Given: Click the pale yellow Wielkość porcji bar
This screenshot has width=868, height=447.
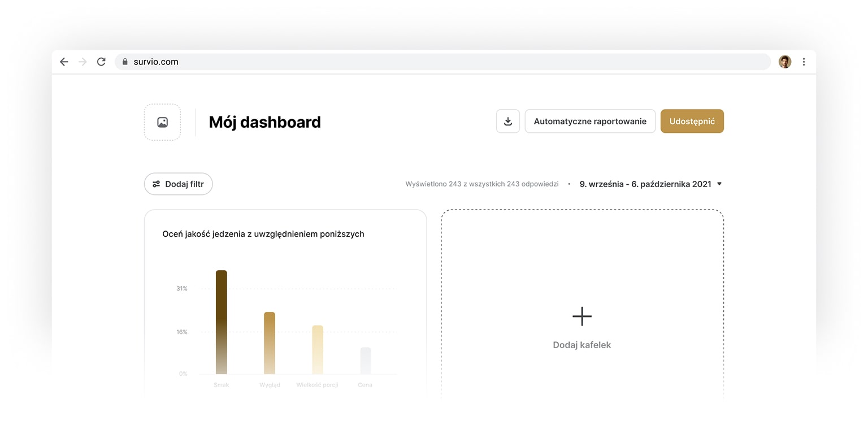Looking at the screenshot, I should pos(318,349).
